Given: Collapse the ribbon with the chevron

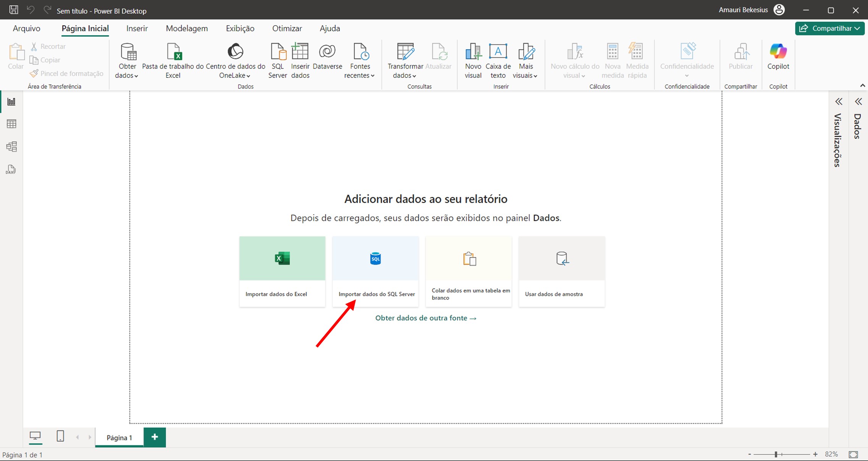Looking at the screenshot, I should 862,85.
